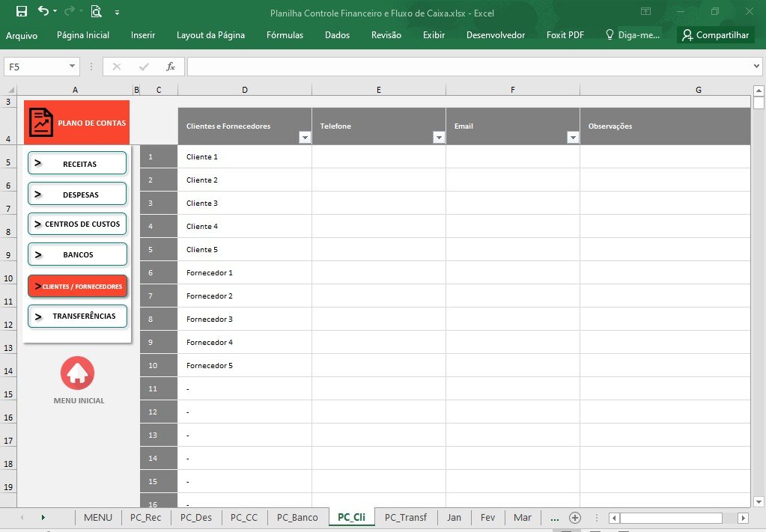Click the Enter checkmark formula bar icon
The width and height of the screenshot is (766, 532).
point(144,67)
